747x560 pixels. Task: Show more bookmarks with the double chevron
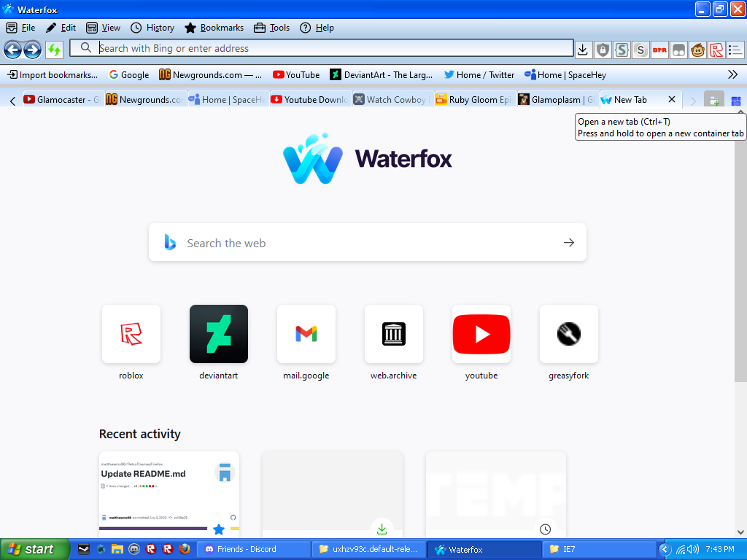click(x=732, y=75)
